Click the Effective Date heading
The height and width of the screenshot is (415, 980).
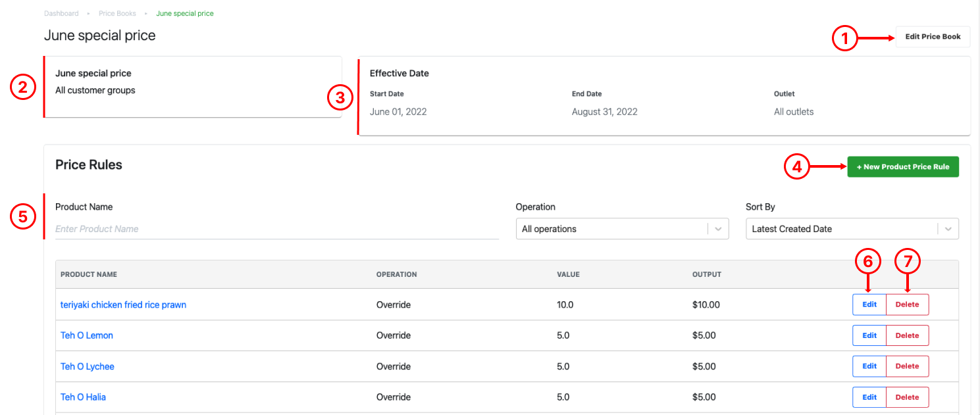click(x=400, y=73)
